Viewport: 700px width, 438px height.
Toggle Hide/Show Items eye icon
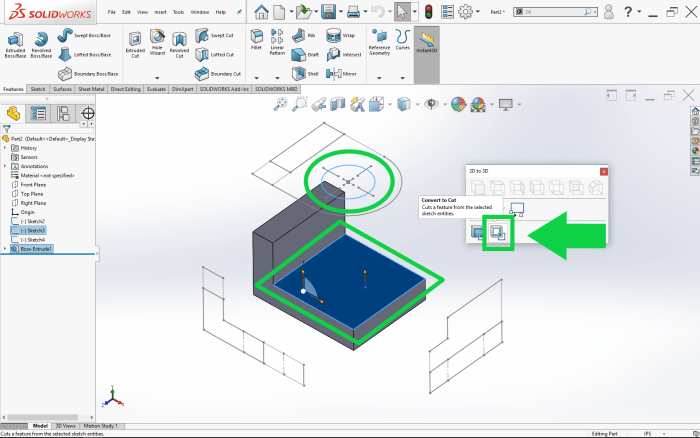[x=431, y=104]
